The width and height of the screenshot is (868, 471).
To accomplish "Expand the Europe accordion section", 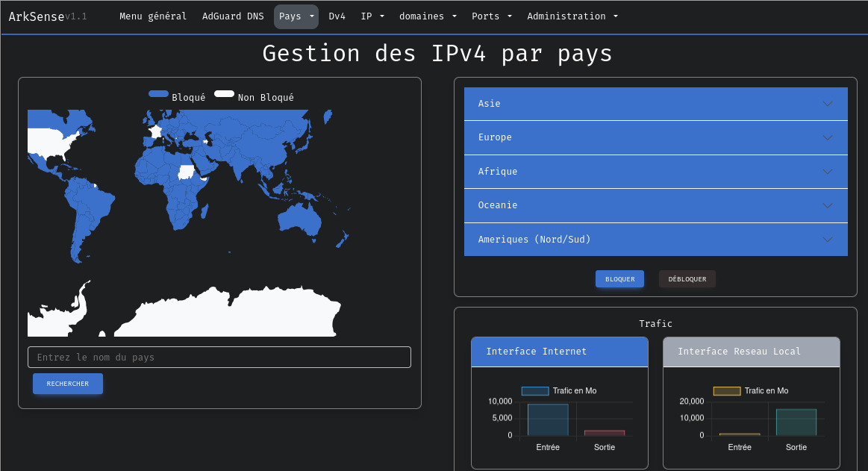I will click(655, 137).
